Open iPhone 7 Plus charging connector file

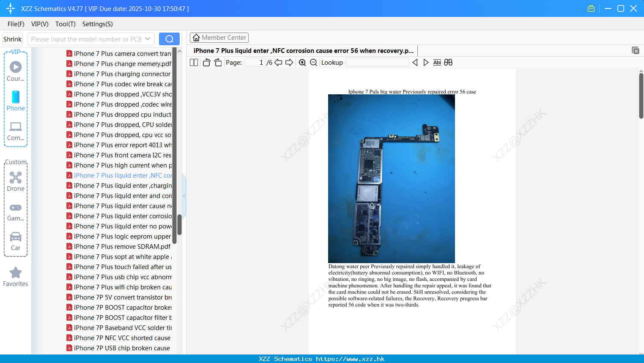(x=119, y=74)
